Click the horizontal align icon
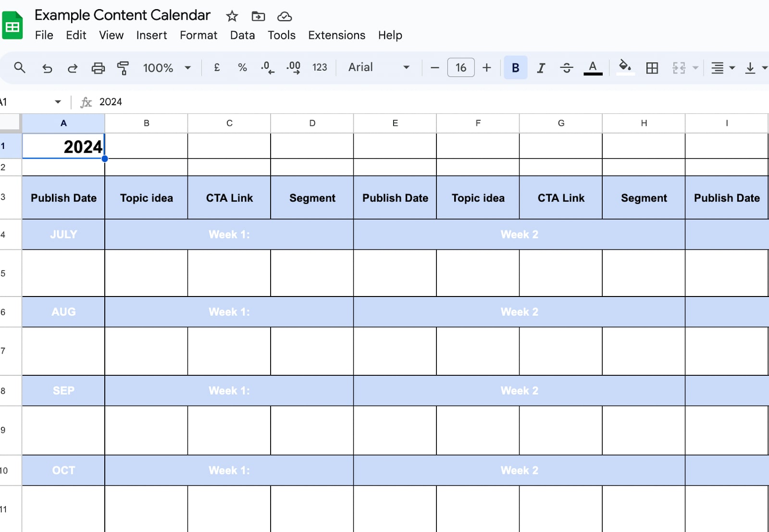The width and height of the screenshot is (769, 532). (717, 68)
